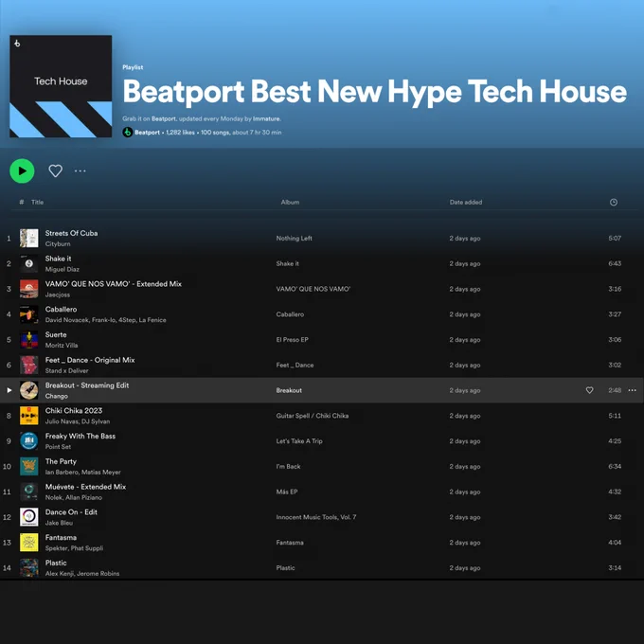The width and height of the screenshot is (644, 644).
Task: Open Freaky With The Bass cover art
Action: click(29, 441)
